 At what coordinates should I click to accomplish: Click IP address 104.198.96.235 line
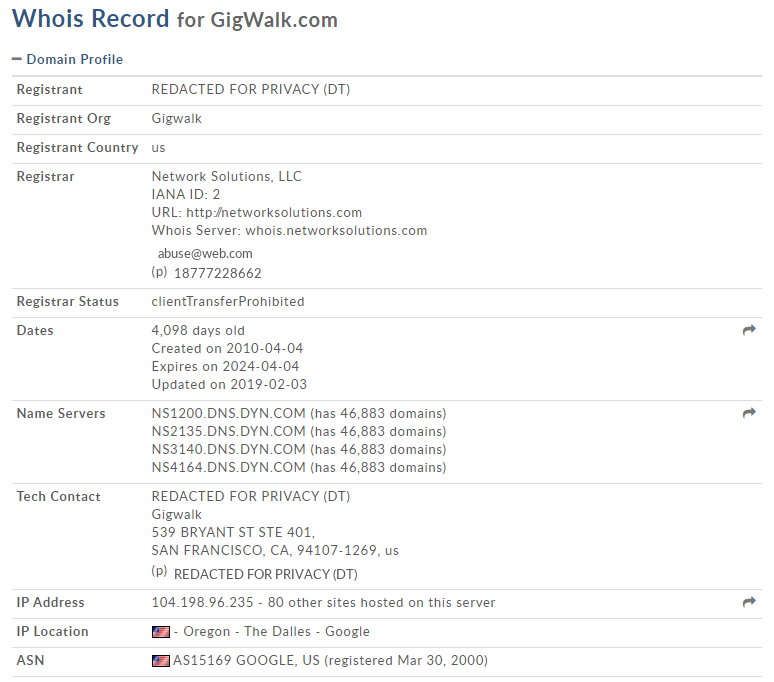pyautogui.click(x=323, y=603)
